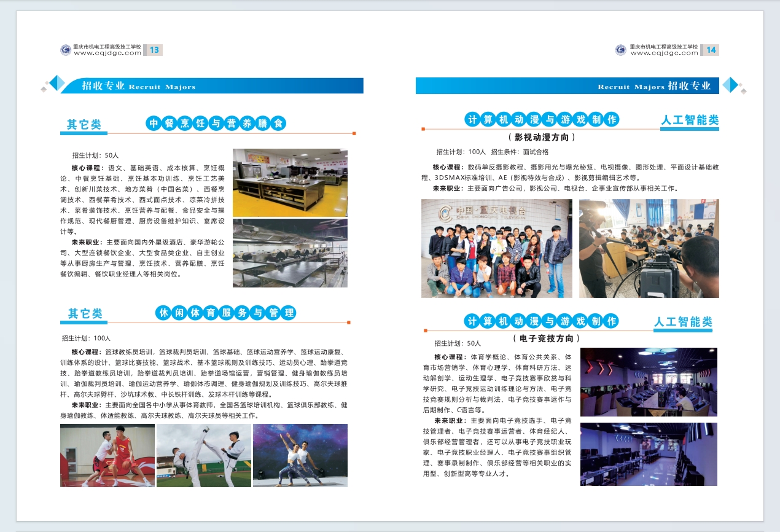The width and height of the screenshot is (780, 532).
Task: Select the 休闲体育服务与管理 heading
Action: coord(226,313)
